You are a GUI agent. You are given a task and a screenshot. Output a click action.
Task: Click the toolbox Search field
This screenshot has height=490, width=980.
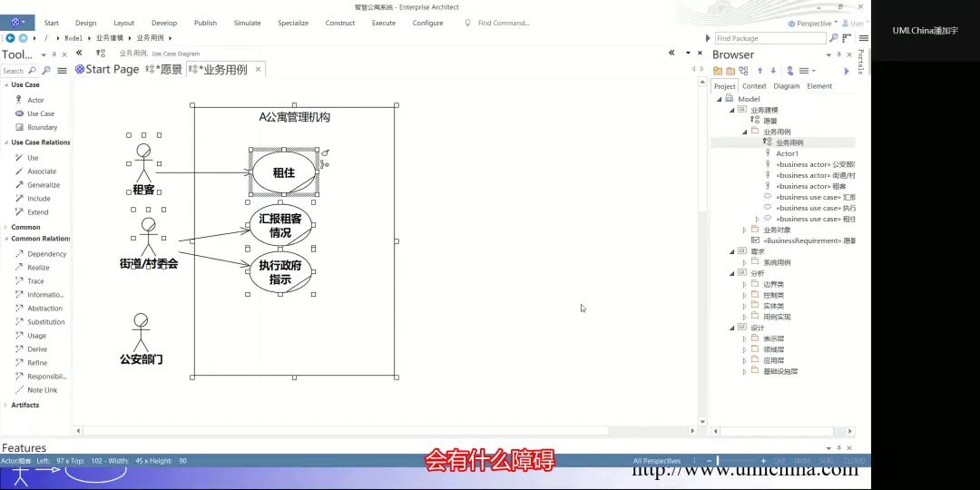click(19, 71)
